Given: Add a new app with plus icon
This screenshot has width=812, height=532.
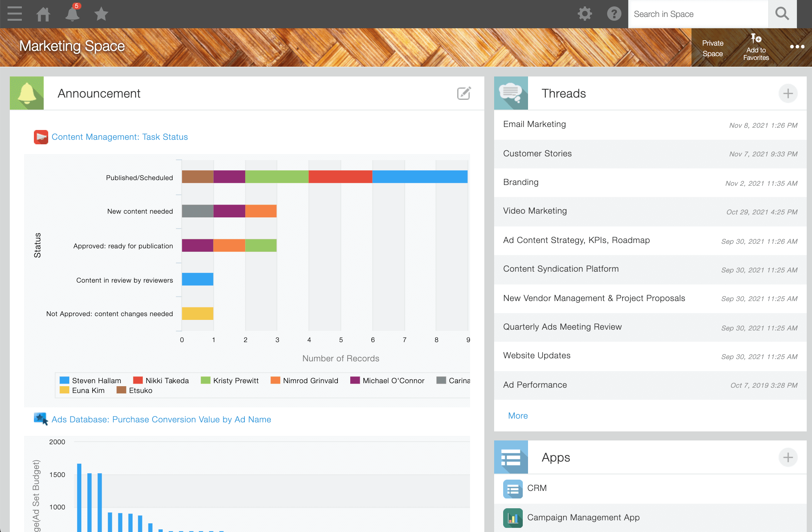Looking at the screenshot, I should click(788, 457).
